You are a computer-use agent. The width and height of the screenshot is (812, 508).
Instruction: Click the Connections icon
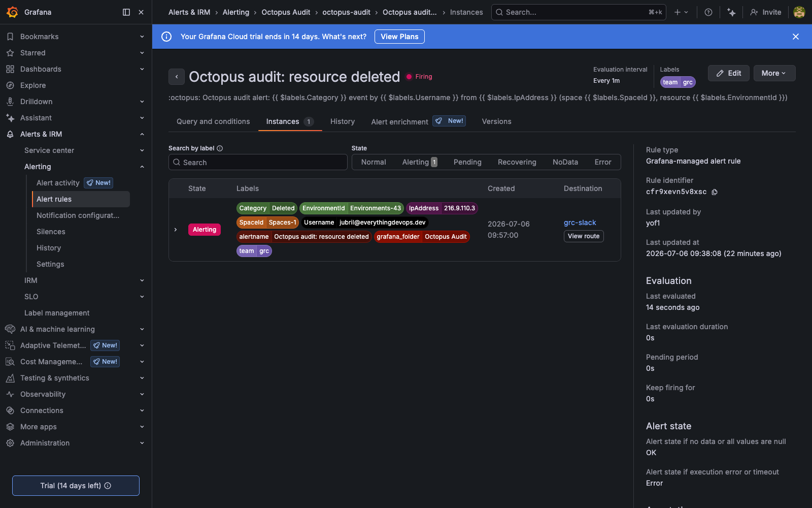[x=10, y=410]
